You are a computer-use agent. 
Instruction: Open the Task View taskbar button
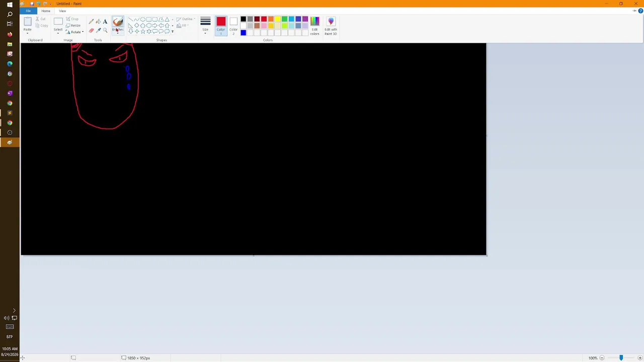point(10,24)
